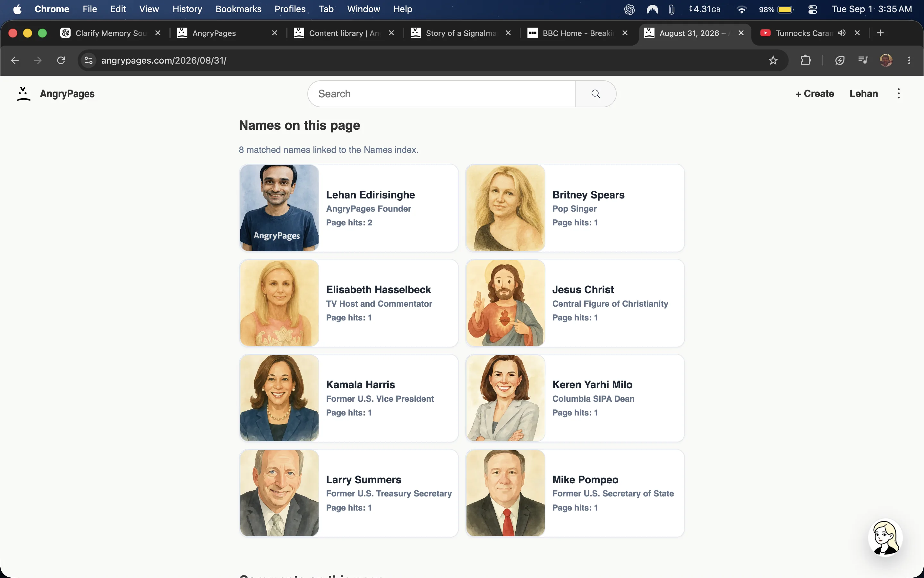
Task: Mute the Tunnocks tab audio icon
Action: pos(842,33)
